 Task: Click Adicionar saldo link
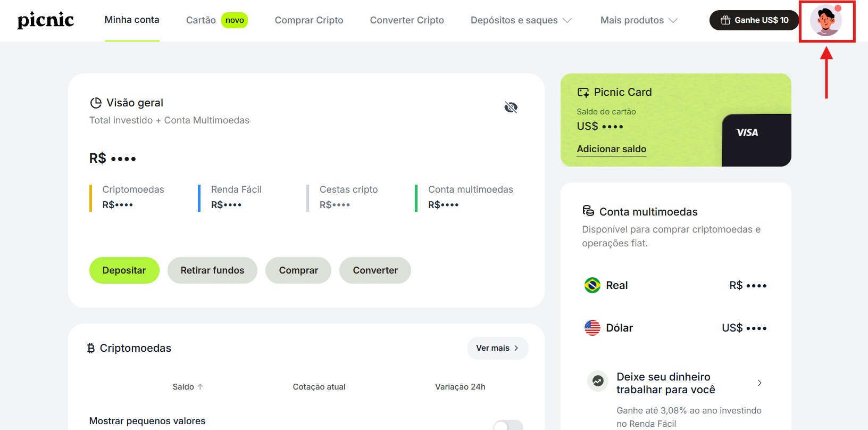tap(611, 149)
